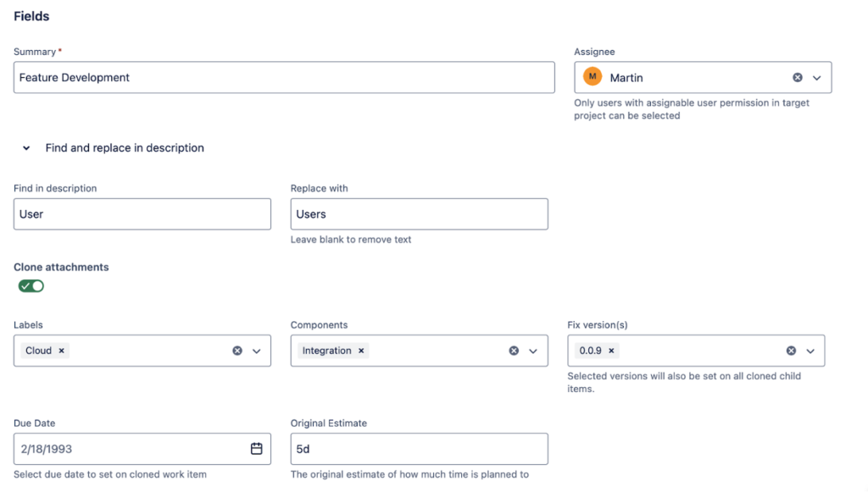Open the Components dropdown
The image size is (868, 492).
pos(534,350)
